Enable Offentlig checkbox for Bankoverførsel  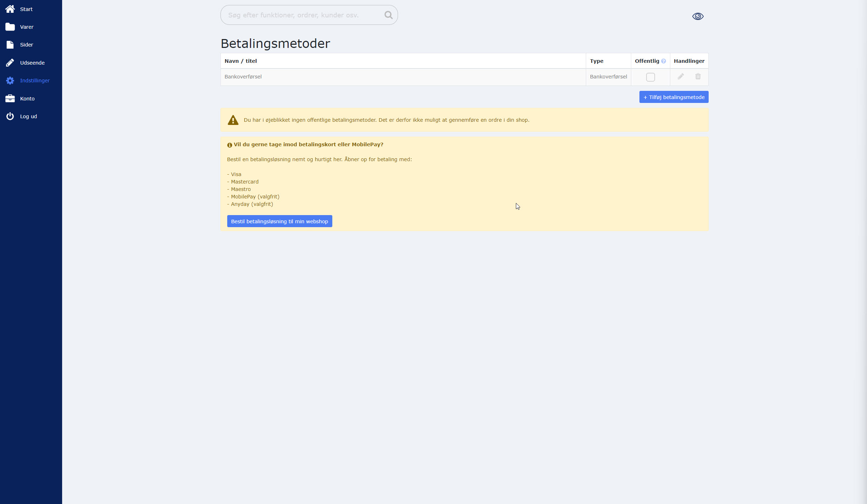click(x=650, y=77)
